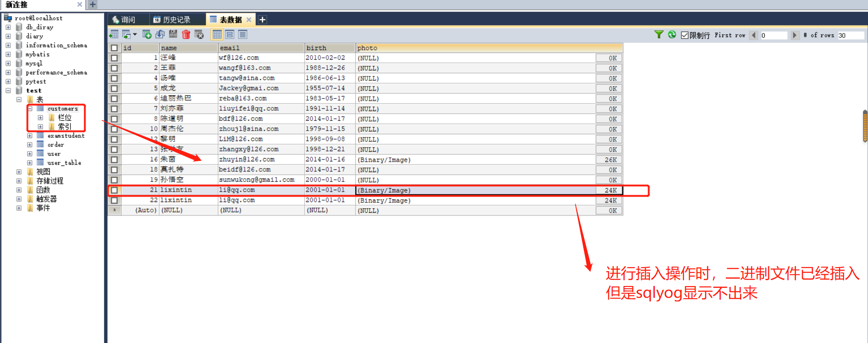Delete selected rows with the red trash icon
Screen dimensions: 868x343
pos(186,34)
